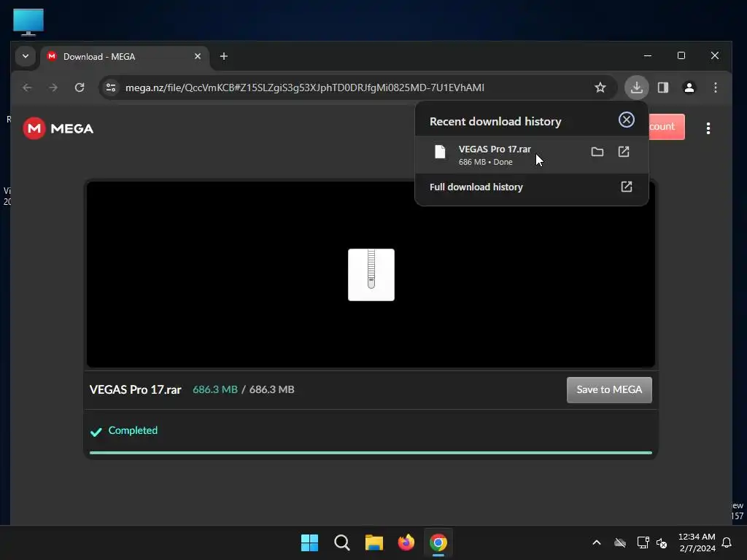Reload the MEGA page
Screen dimensions: 747x560
click(80, 87)
